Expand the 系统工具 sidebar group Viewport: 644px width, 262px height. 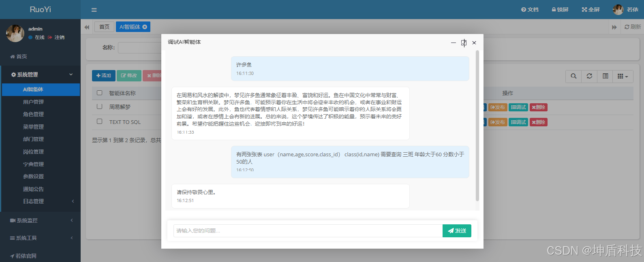click(x=40, y=238)
